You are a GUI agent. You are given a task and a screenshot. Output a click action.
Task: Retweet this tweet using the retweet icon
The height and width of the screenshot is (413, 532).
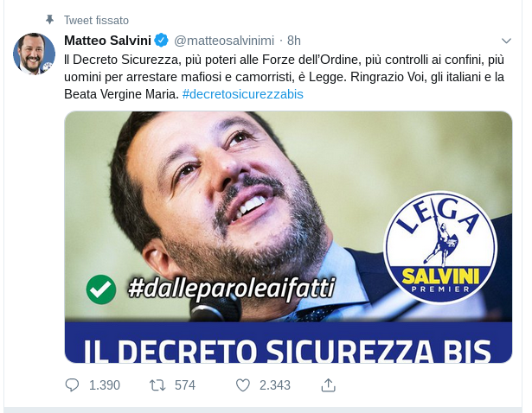pyautogui.click(x=157, y=385)
